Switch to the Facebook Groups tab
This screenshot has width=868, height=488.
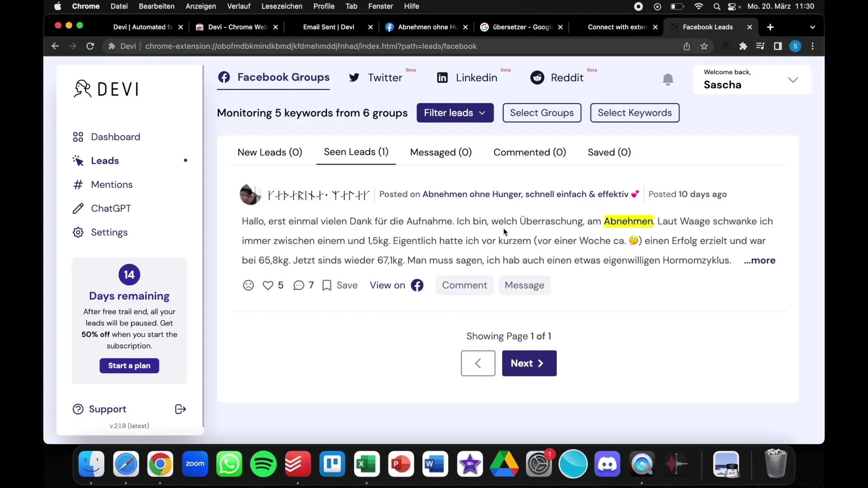pos(273,78)
